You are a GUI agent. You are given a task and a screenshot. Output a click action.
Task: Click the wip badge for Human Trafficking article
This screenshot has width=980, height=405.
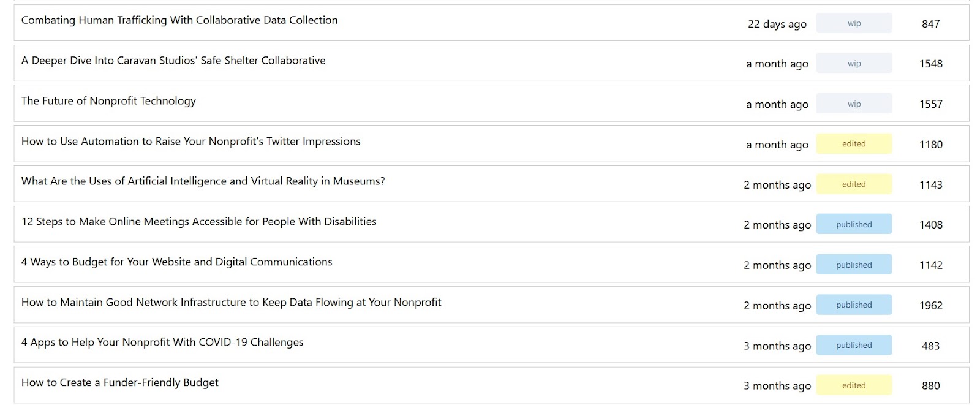[x=854, y=23]
